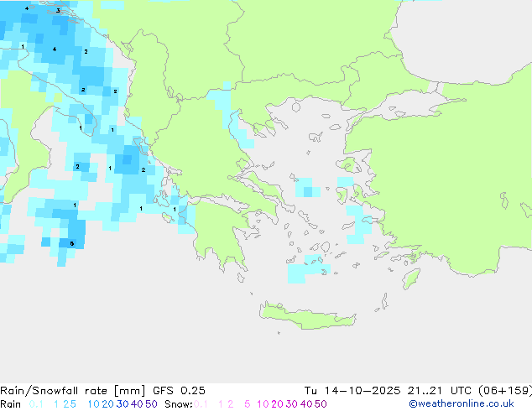Open the weatheronline.co.uk link
The height and width of the screenshot is (411, 532).
pos(461,404)
